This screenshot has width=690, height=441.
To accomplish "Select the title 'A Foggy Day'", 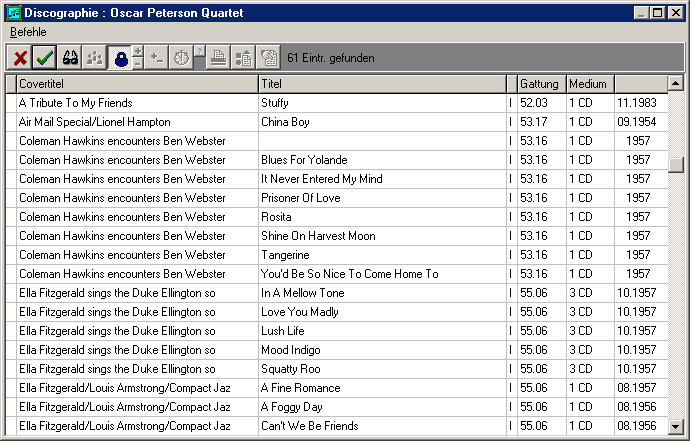I will tap(291, 407).
